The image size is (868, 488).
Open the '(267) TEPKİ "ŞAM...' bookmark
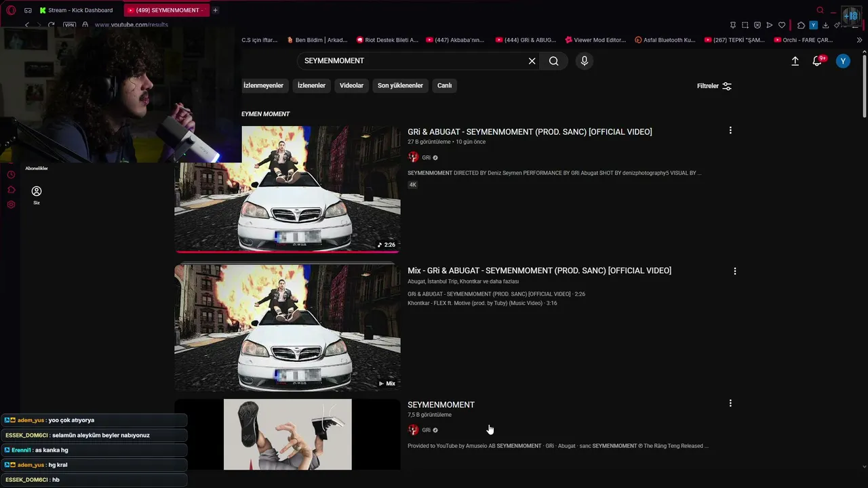[734, 40]
